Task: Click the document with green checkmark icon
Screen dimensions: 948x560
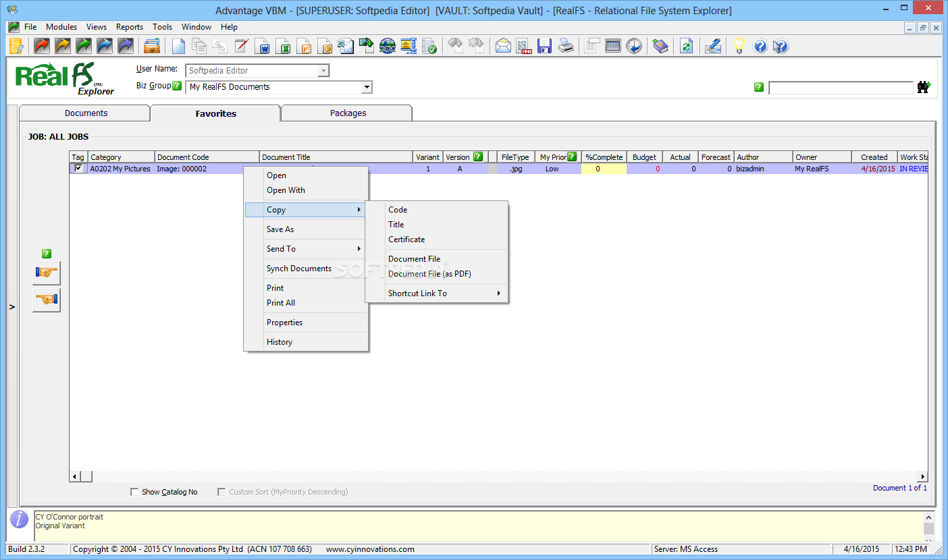Action: (x=429, y=46)
